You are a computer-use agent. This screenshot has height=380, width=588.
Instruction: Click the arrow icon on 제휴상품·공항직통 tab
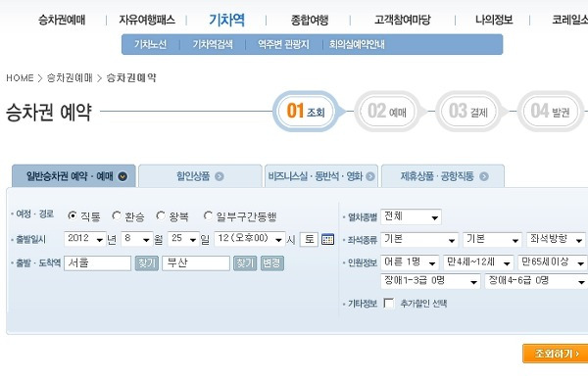[484, 176]
